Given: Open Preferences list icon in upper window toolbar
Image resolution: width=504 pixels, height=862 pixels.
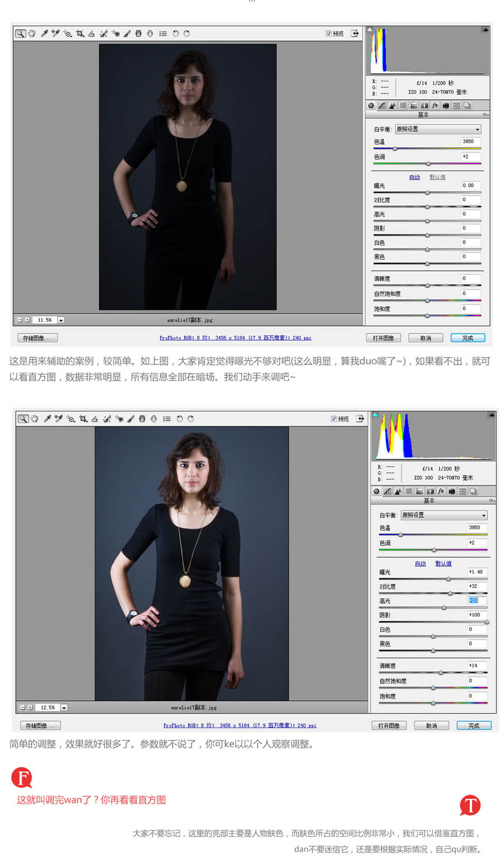Looking at the screenshot, I should [162, 34].
